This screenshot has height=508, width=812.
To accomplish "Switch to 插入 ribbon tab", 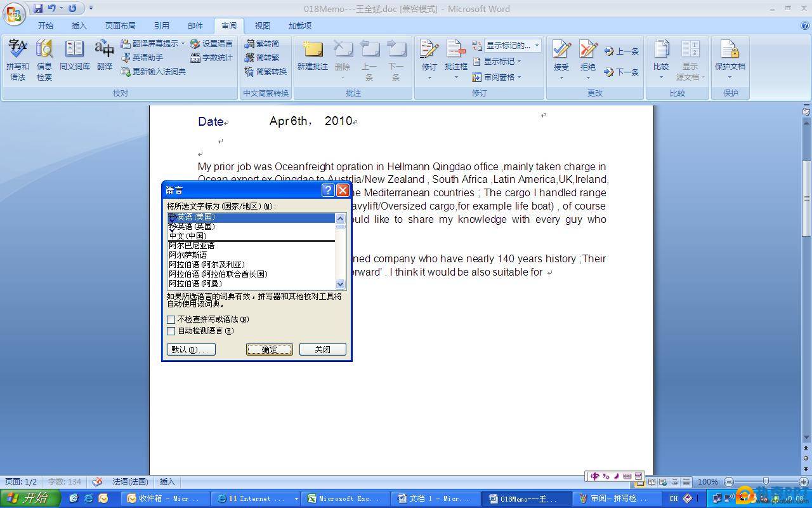I will click(x=79, y=26).
